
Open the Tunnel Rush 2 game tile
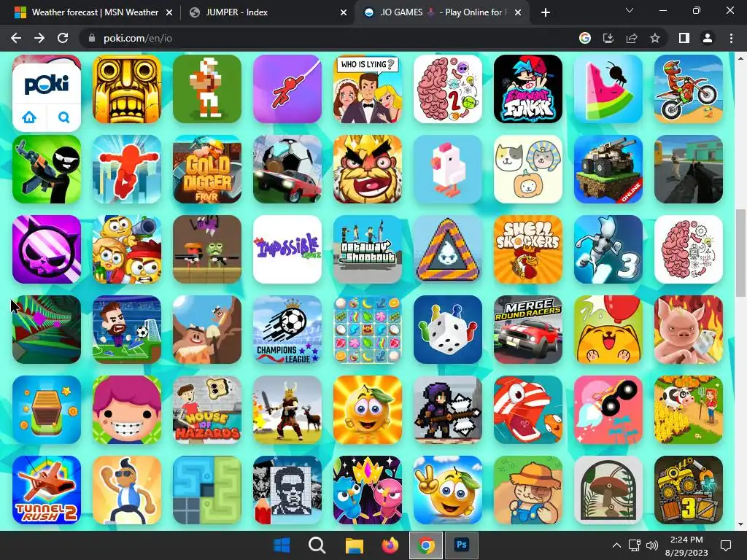click(46, 490)
